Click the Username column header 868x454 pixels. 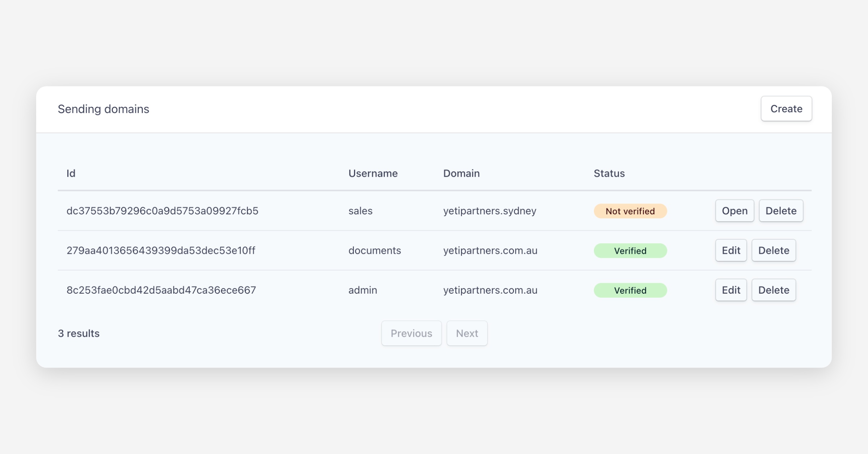coord(373,173)
